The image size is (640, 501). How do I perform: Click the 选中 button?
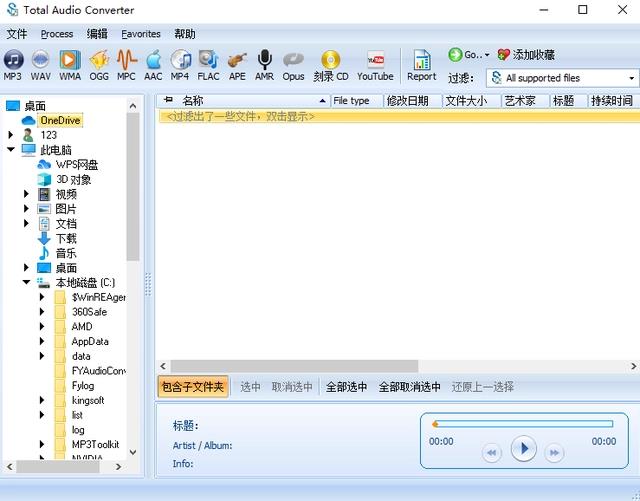click(250, 387)
